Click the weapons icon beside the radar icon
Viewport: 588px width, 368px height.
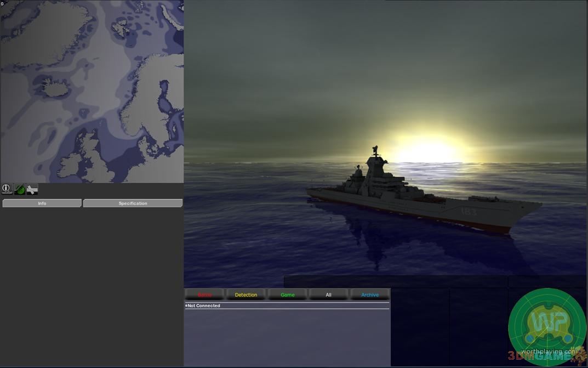[32, 190]
